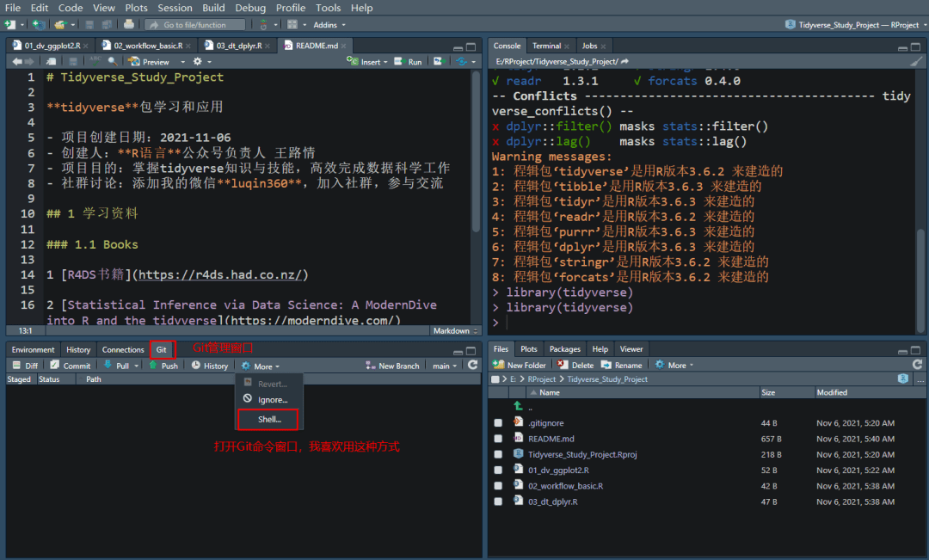Go back with the editor back arrow
Viewport: 929px width, 560px height.
coord(17,62)
